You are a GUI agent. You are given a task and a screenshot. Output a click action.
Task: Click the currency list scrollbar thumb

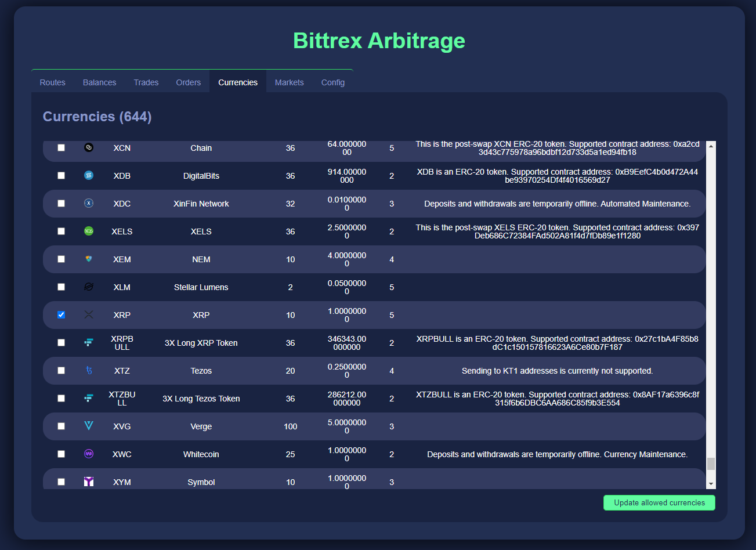click(711, 464)
